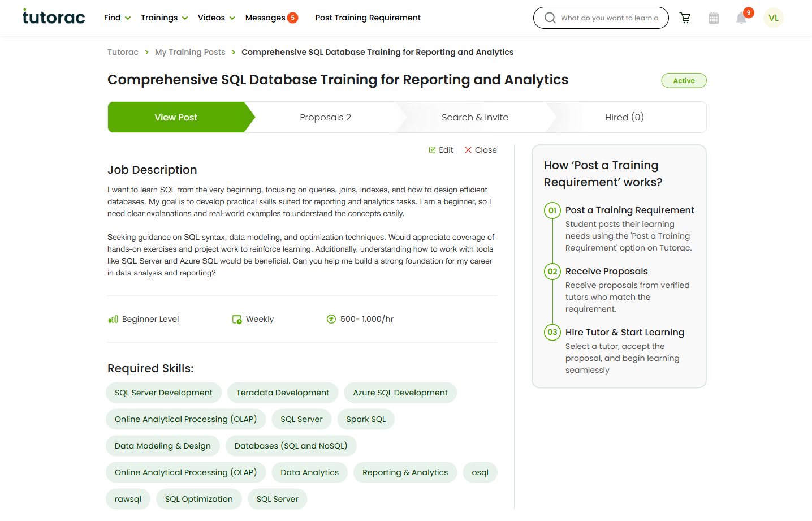Image resolution: width=812 pixels, height=521 pixels.
Task: Click the Teradata Development skill tag
Action: pyautogui.click(x=283, y=393)
